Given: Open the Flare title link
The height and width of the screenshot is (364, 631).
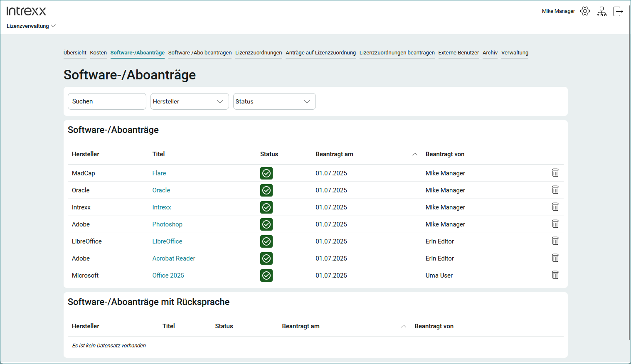Looking at the screenshot, I should click(x=159, y=173).
